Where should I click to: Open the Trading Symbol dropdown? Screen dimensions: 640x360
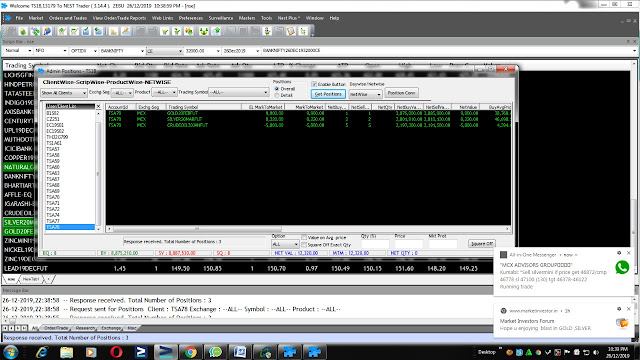pyautogui.click(x=238, y=93)
